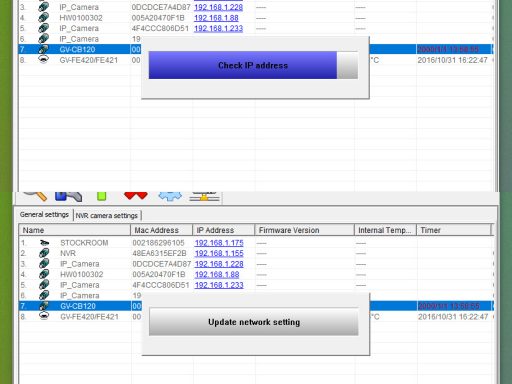This screenshot has height=384, width=512.
Task: Click HW0100302 camera icon in lower list
Action: [44, 274]
